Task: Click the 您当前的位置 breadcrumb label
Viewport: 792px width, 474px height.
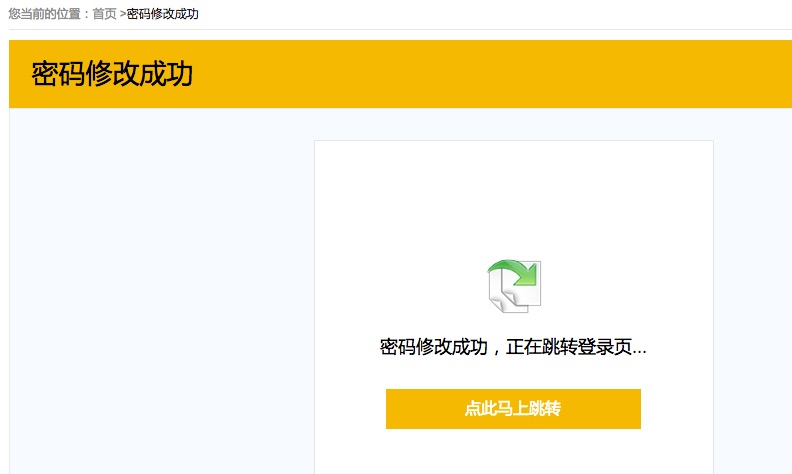Action: 44,14
